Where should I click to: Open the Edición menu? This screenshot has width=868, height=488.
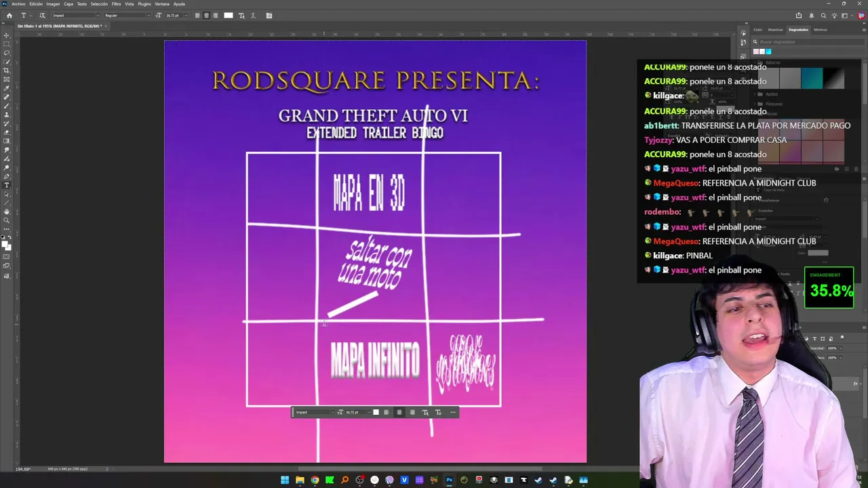36,4
